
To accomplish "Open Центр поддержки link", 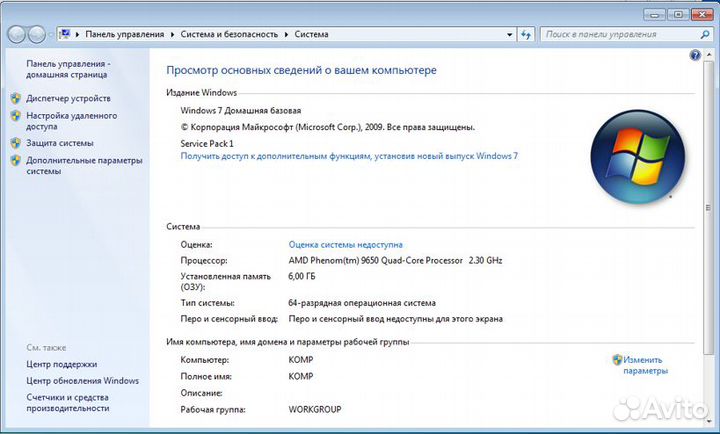I will 62,364.
